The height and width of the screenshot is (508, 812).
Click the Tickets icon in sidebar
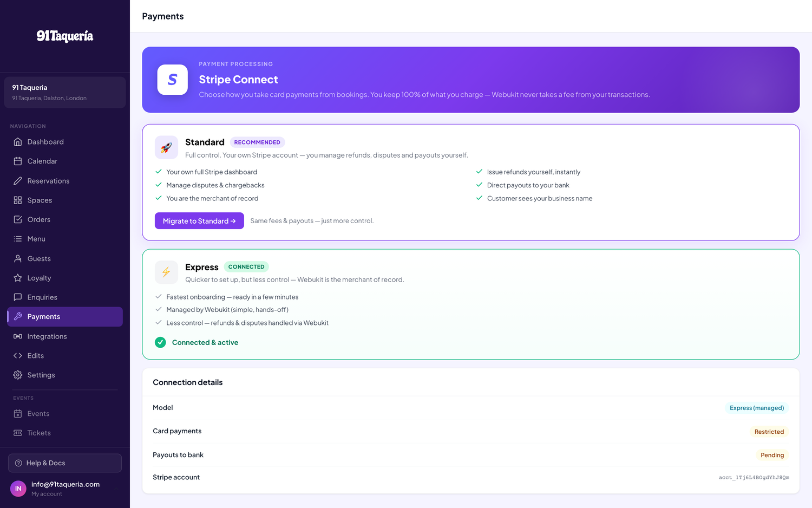click(x=18, y=433)
